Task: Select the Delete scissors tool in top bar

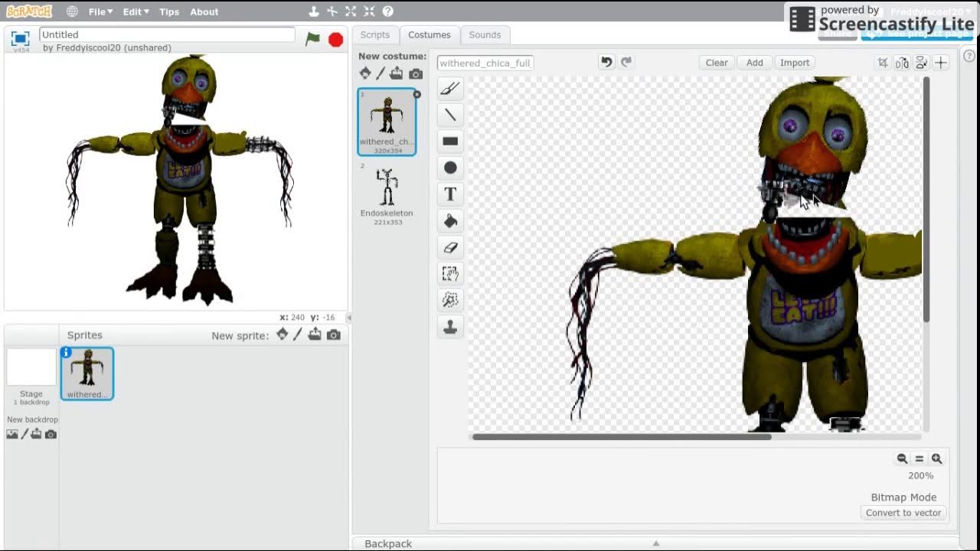Action: (x=332, y=11)
